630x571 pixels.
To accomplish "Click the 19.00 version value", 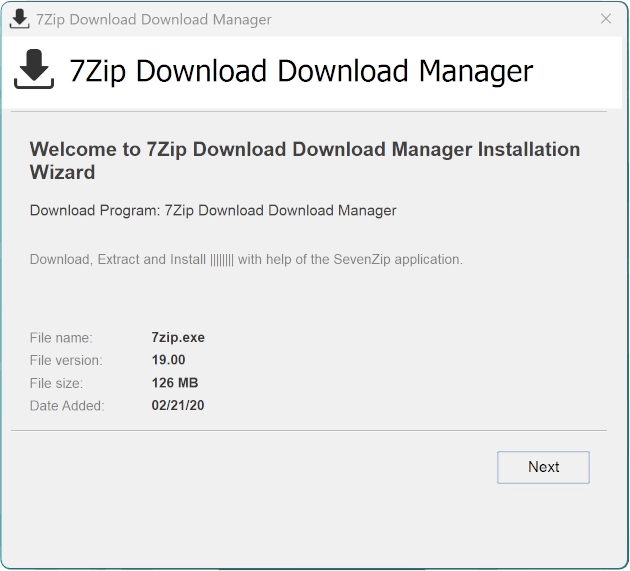I will pyautogui.click(x=168, y=360).
